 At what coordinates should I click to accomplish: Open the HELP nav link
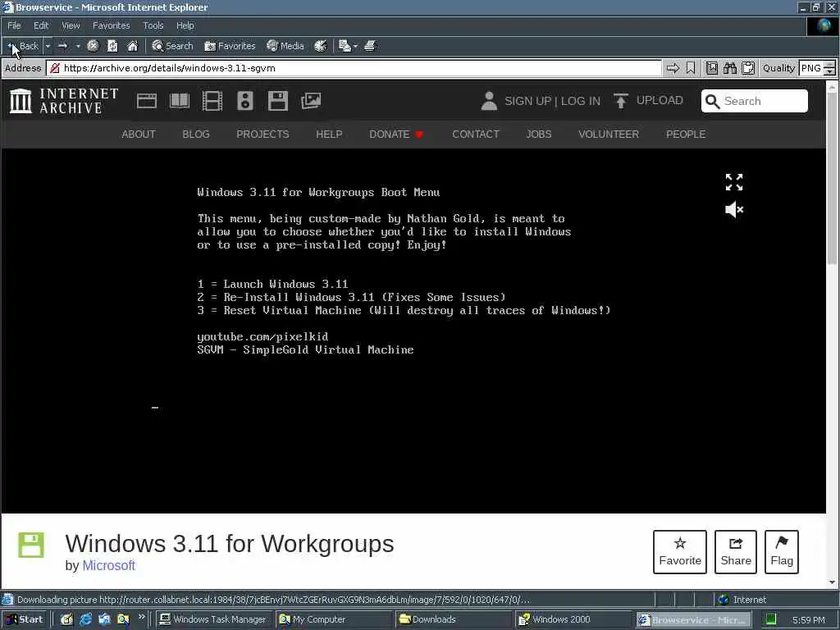click(329, 134)
